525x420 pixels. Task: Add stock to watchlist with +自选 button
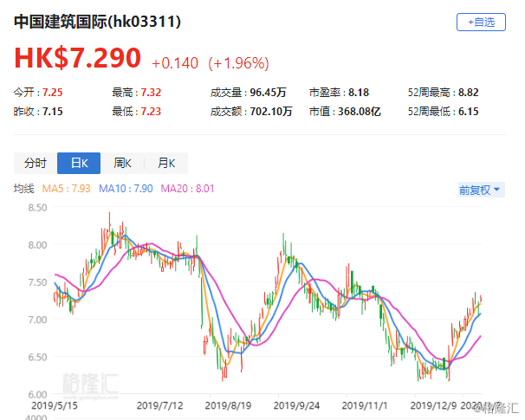pos(481,23)
